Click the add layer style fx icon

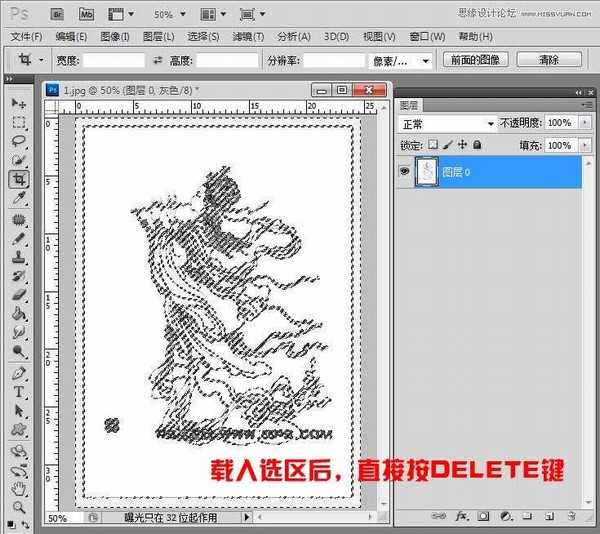pos(462,516)
